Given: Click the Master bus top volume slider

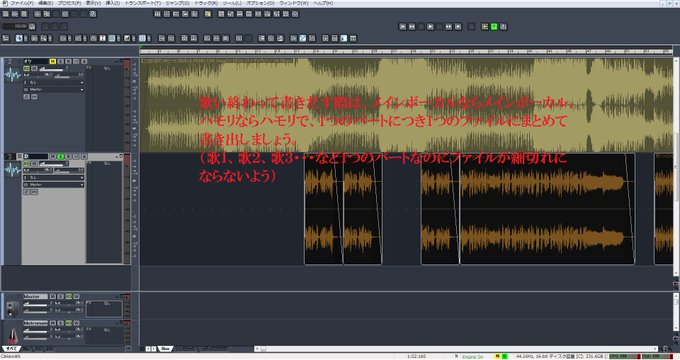Looking at the screenshot, I should [35, 303].
